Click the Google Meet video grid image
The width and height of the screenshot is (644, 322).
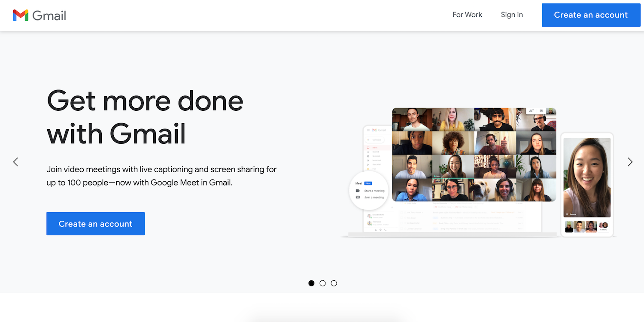[x=474, y=155]
